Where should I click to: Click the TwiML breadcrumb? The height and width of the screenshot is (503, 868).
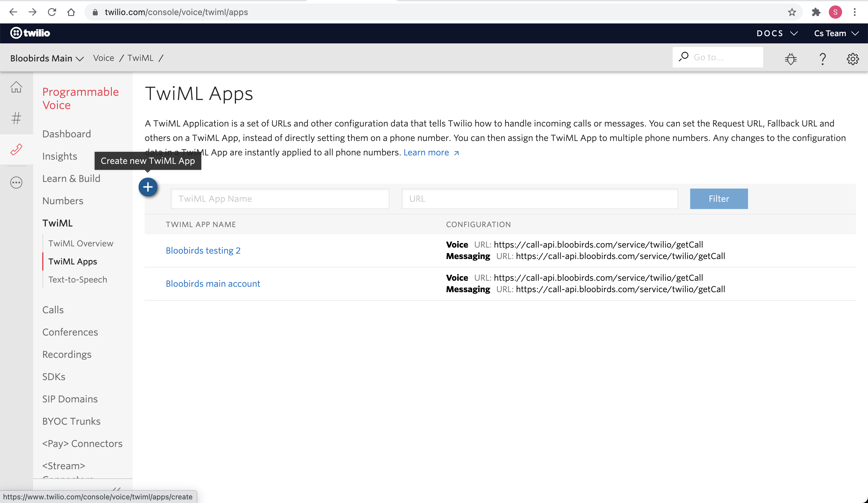coord(140,58)
